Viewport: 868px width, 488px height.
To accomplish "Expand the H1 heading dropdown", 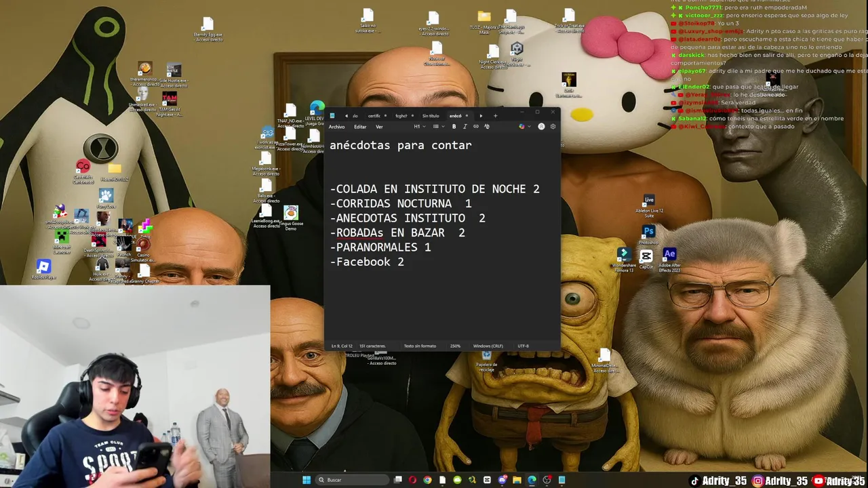I will pos(420,127).
